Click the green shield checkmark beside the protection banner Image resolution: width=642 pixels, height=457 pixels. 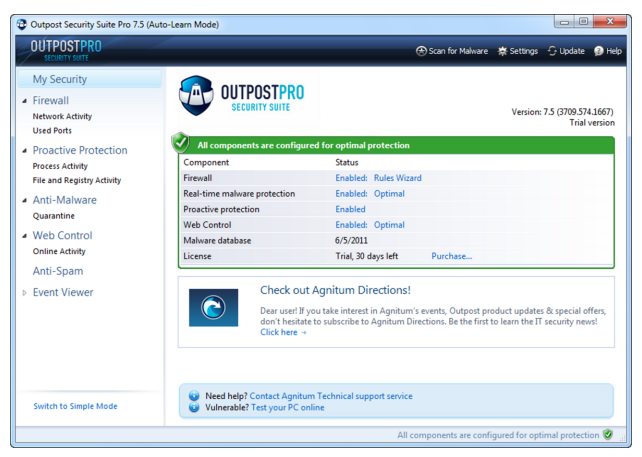pos(180,143)
